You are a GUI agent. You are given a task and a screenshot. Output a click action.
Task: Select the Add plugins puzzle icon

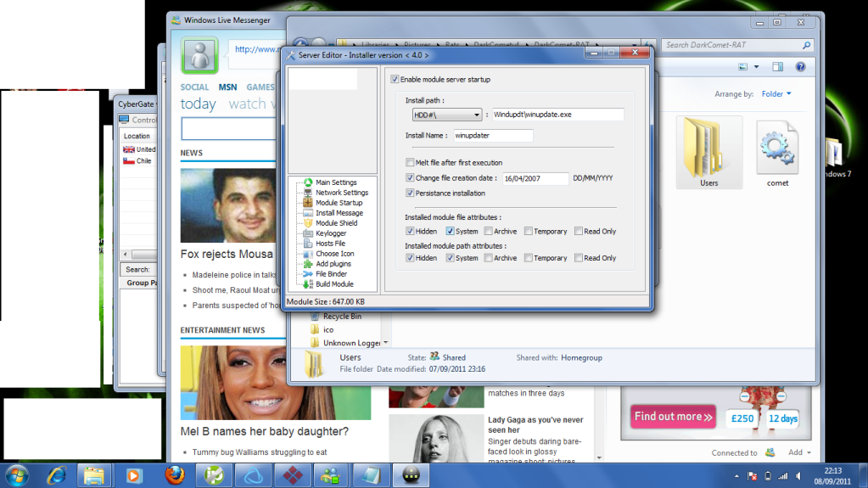tap(308, 264)
